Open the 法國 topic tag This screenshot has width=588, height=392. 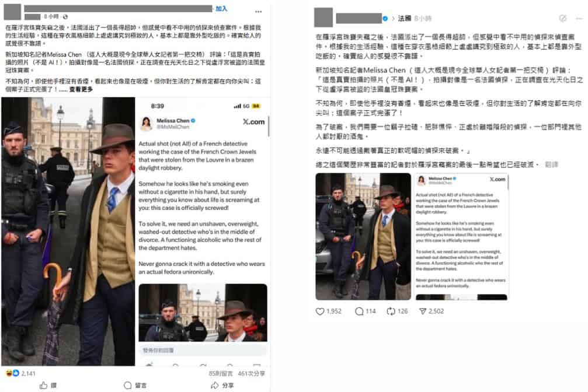tap(404, 18)
